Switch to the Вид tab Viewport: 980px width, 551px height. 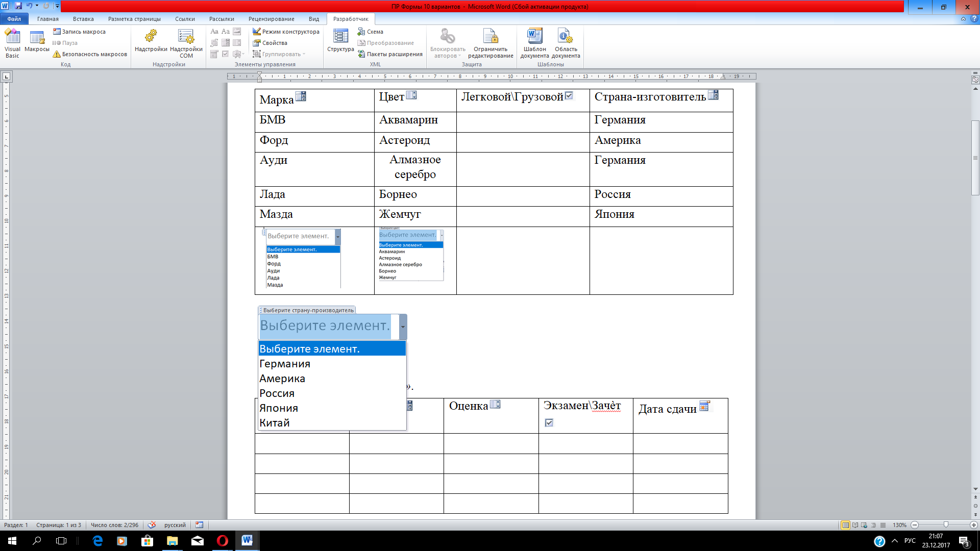pos(314,19)
